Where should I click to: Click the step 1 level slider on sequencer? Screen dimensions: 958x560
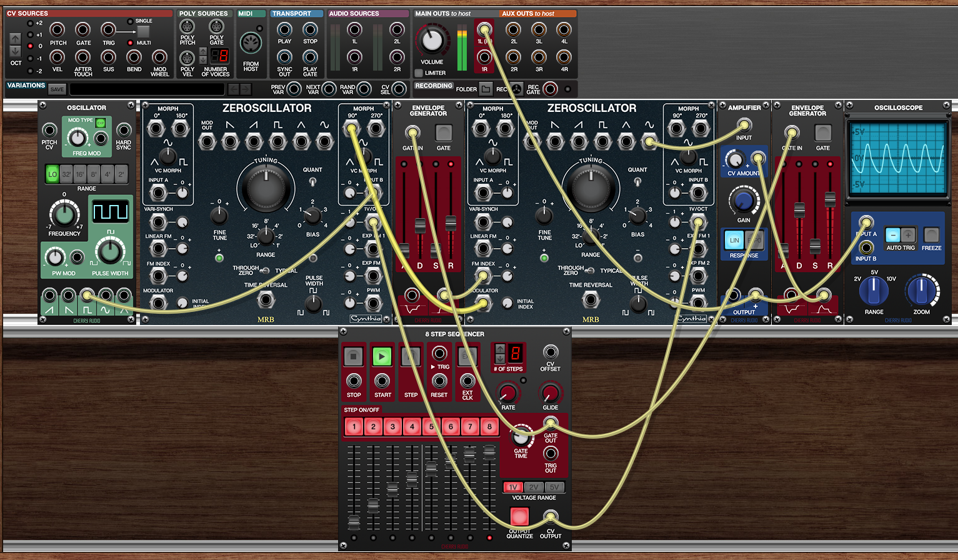(354, 522)
